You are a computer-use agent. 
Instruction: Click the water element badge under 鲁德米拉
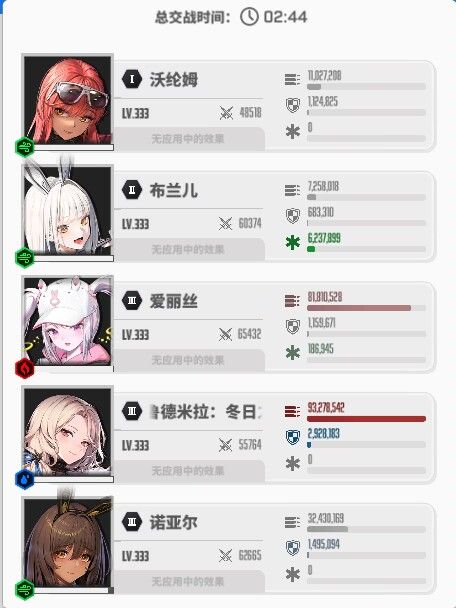[x=24, y=479]
